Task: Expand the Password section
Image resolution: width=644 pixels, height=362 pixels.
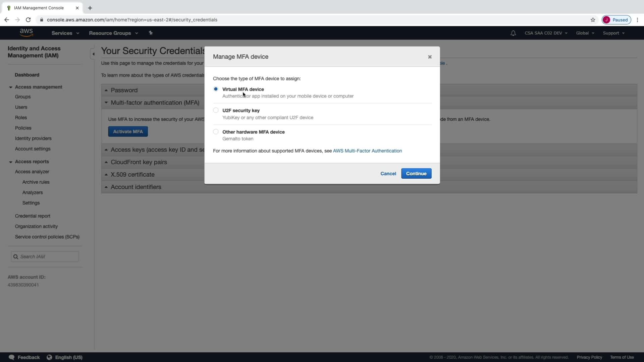Action: [x=124, y=90]
